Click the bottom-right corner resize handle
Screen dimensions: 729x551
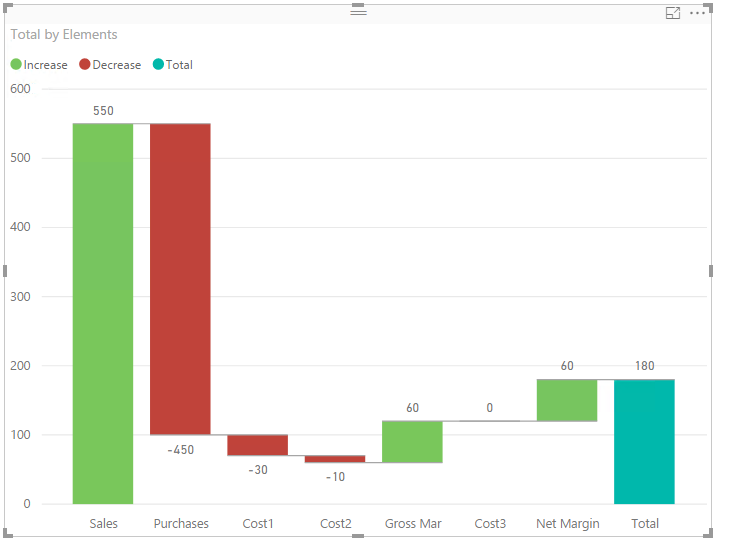point(708,533)
